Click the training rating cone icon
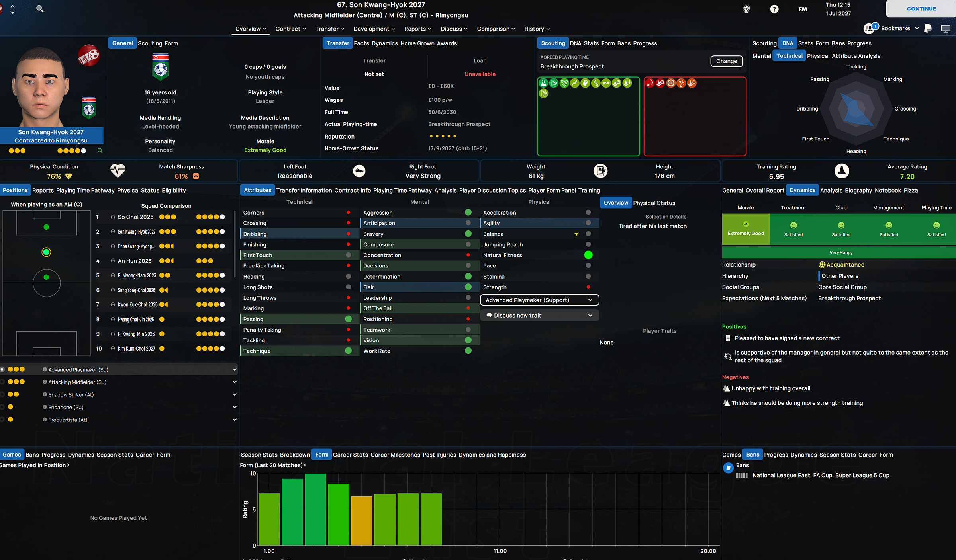This screenshot has width=956, height=560. (841, 171)
